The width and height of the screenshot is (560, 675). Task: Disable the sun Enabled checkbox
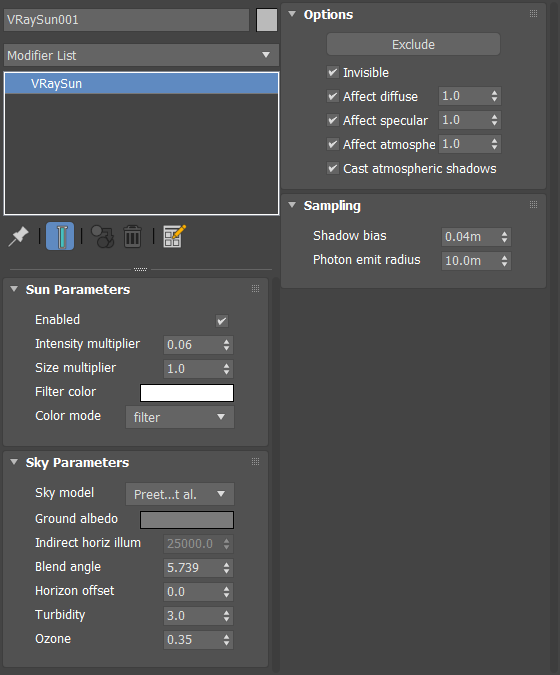tap(222, 321)
